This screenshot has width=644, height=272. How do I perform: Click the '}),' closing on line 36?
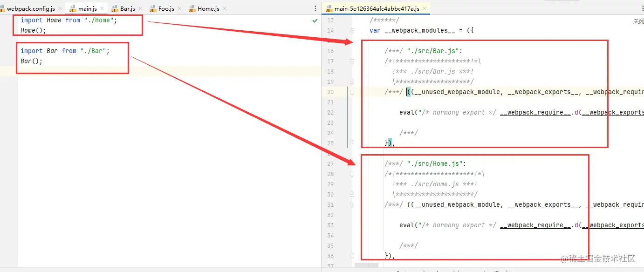click(390, 256)
